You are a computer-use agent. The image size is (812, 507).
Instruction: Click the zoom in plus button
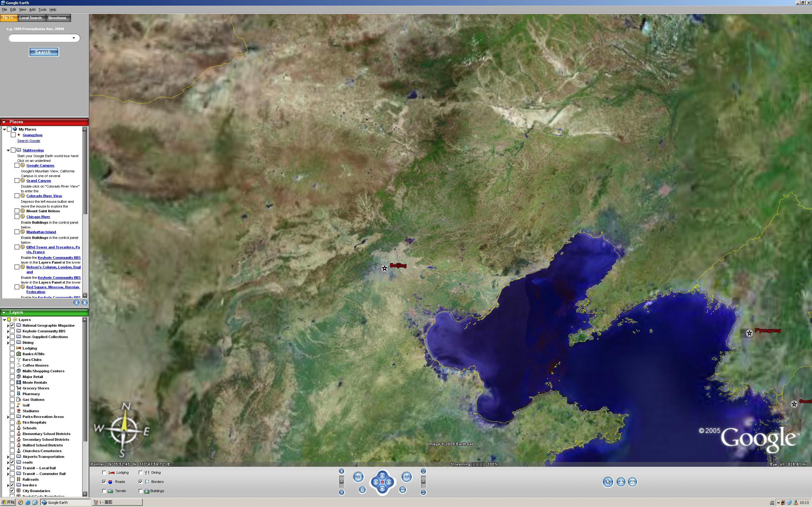(x=342, y=471)
